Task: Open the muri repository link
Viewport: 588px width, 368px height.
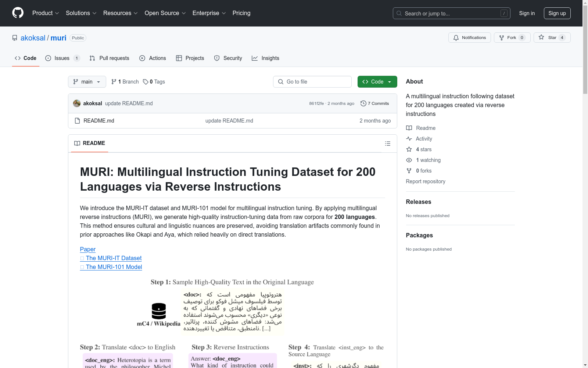Action: pos(58,38)
